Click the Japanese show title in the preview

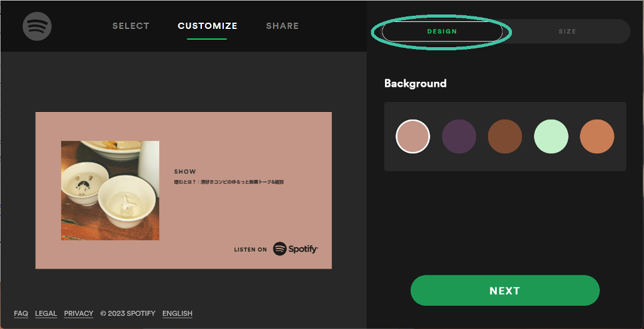(229, 182)
